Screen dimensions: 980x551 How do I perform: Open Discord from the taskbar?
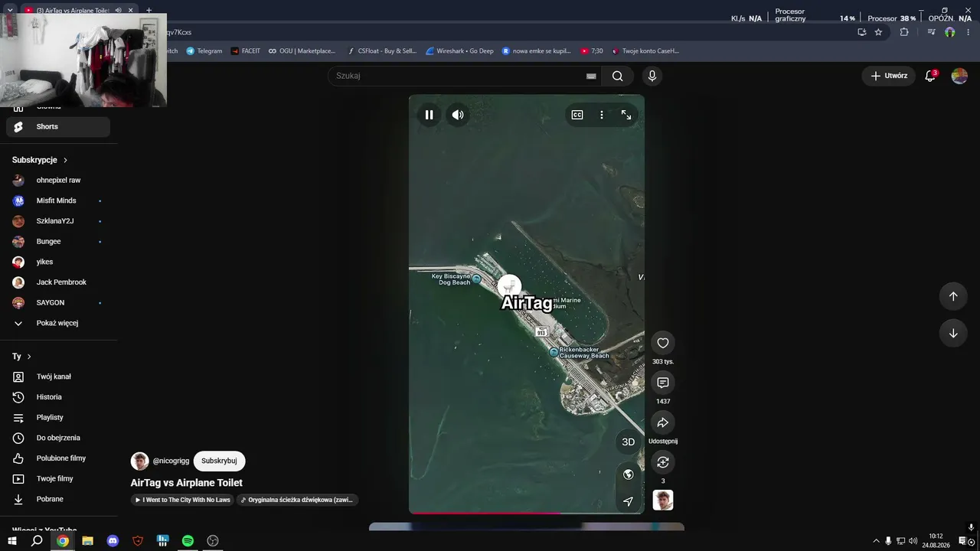pos(113,541)
